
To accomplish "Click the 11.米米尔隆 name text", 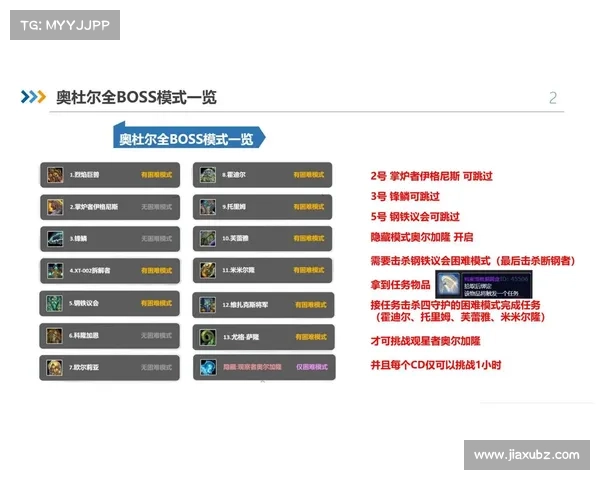I will point(238,270).
